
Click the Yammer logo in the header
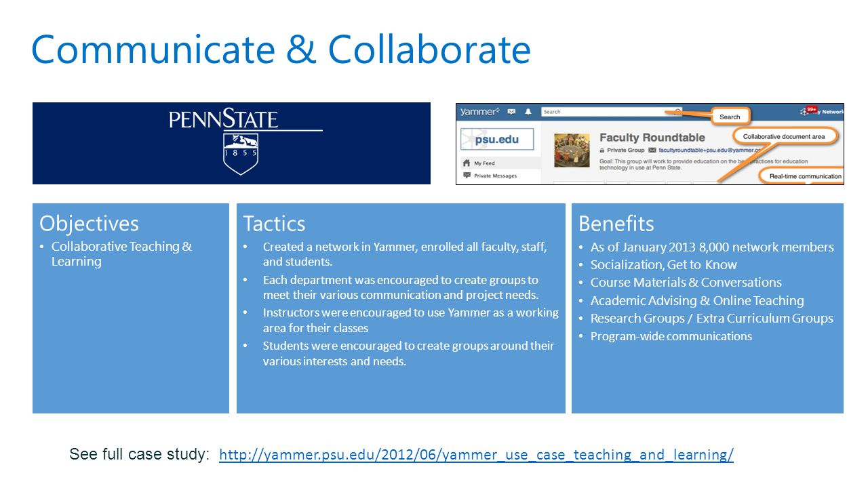(479, 111)
